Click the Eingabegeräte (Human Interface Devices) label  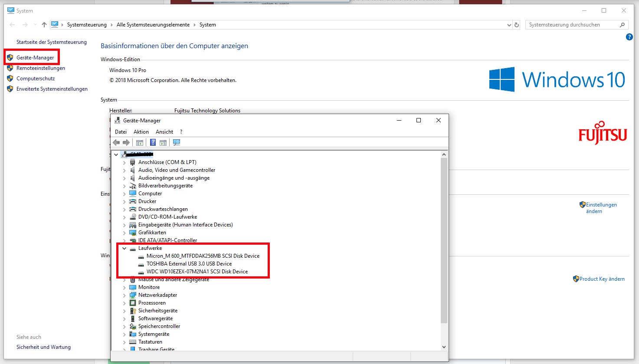click(186, 225)
